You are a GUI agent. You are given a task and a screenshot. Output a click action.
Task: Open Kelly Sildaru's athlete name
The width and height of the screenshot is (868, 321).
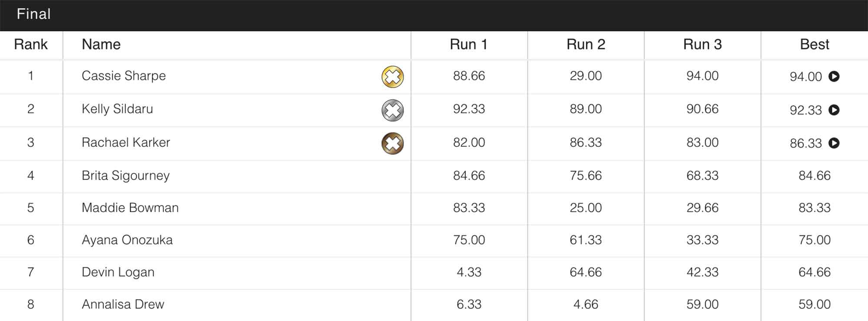click(x=117, y=109)
